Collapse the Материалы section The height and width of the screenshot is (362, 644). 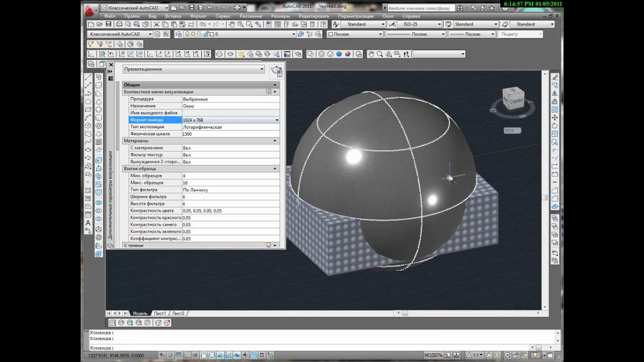275,141
